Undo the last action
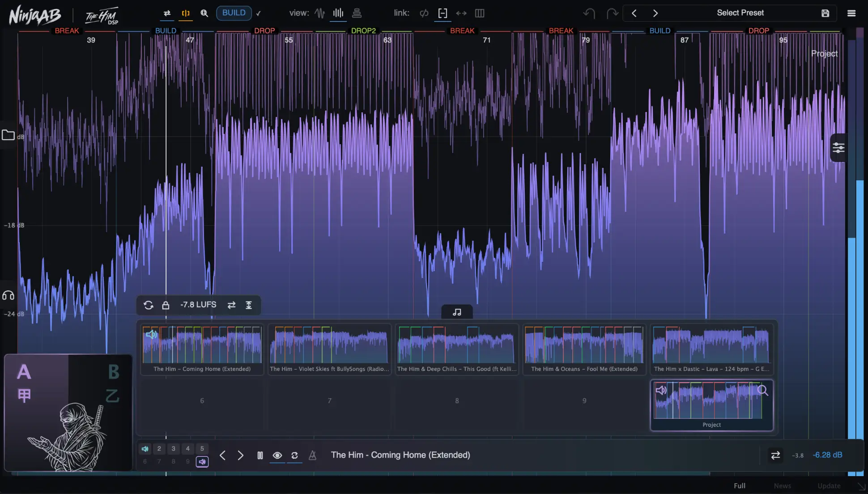The image size is (868, 494). click(x=589, y=13)
